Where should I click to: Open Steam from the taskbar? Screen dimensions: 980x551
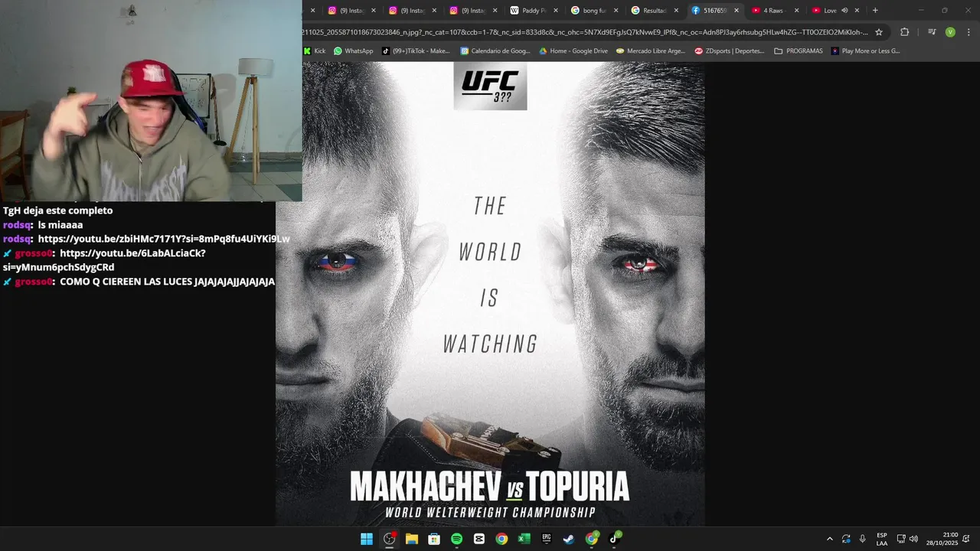click(569, 539)
